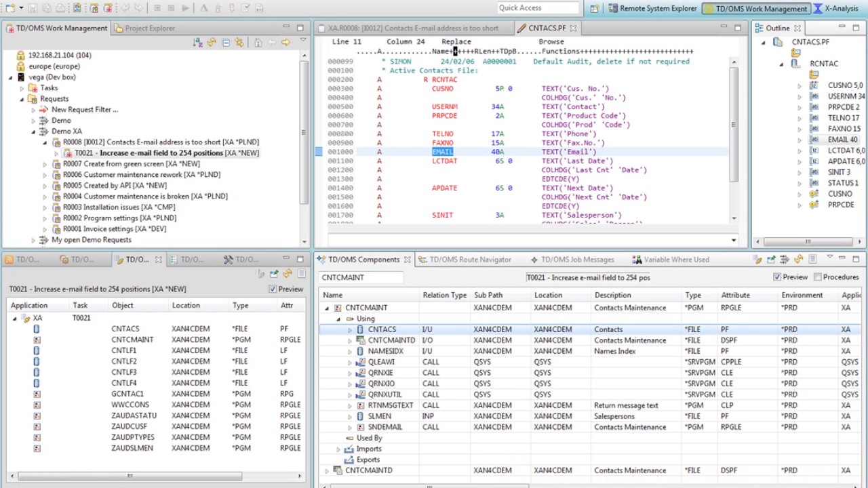Expand the RCNTAC record in the Outline view
This screenshot has width=868, height=488.
[781, 64]
